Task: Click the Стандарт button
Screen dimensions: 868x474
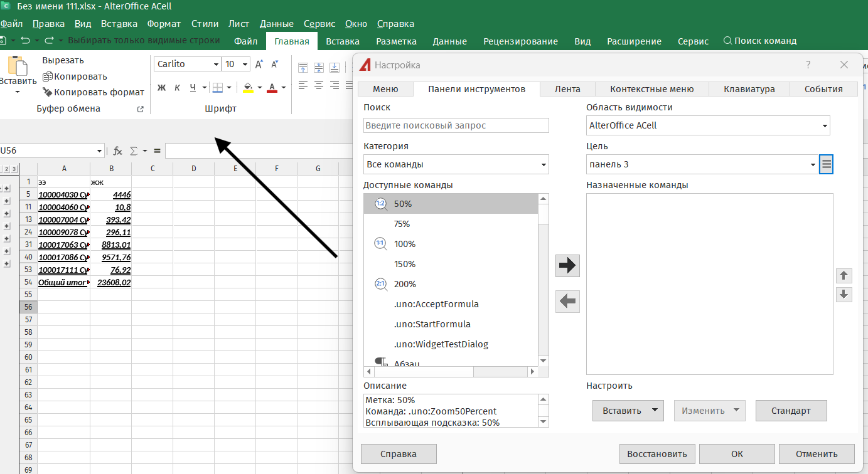Action: tap(791, 411)
